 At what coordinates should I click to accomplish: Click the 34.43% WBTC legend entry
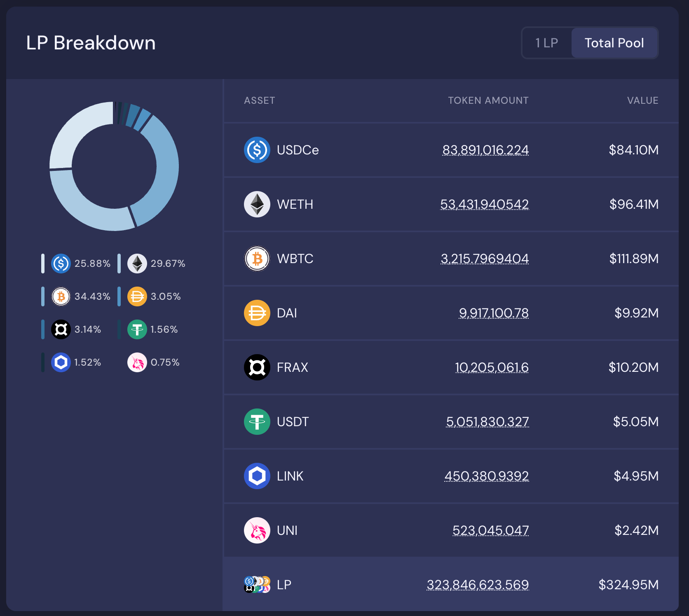tap(81, 296)
